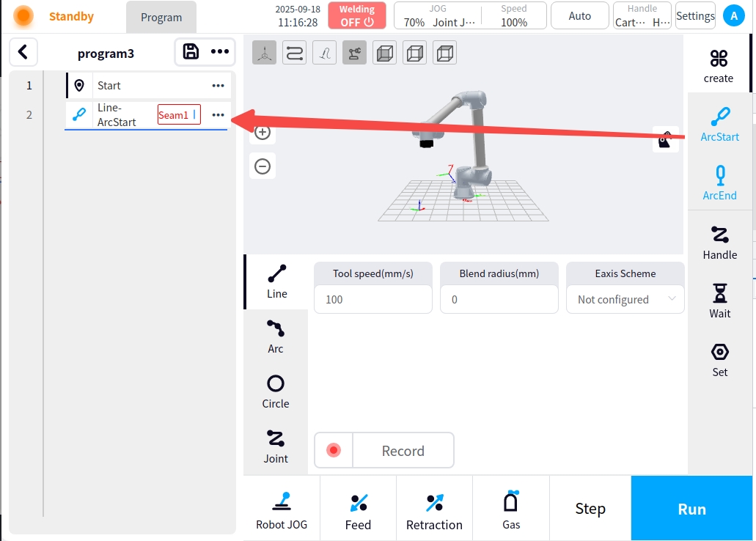Toggle Welding OFF power switch
The width and height of the screenshot is (756, 541).
click(x=357, y=15)
